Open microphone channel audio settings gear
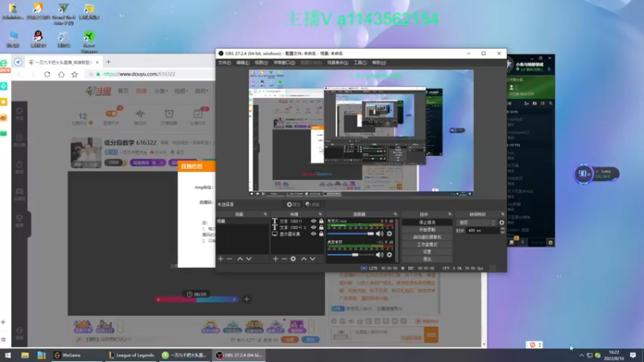Image resolution: width=644 pixels, height=362 pixels. (x=390, y=233)
